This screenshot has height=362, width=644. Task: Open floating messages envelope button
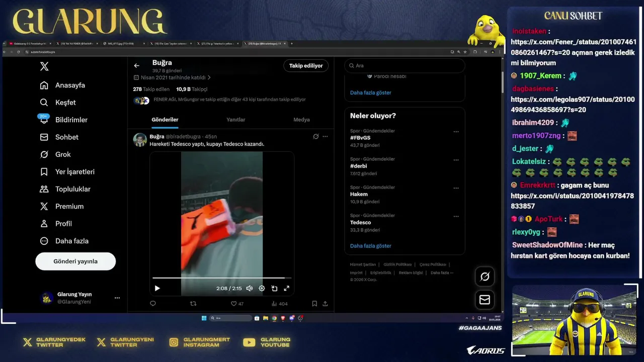click(x=485, y=300)
